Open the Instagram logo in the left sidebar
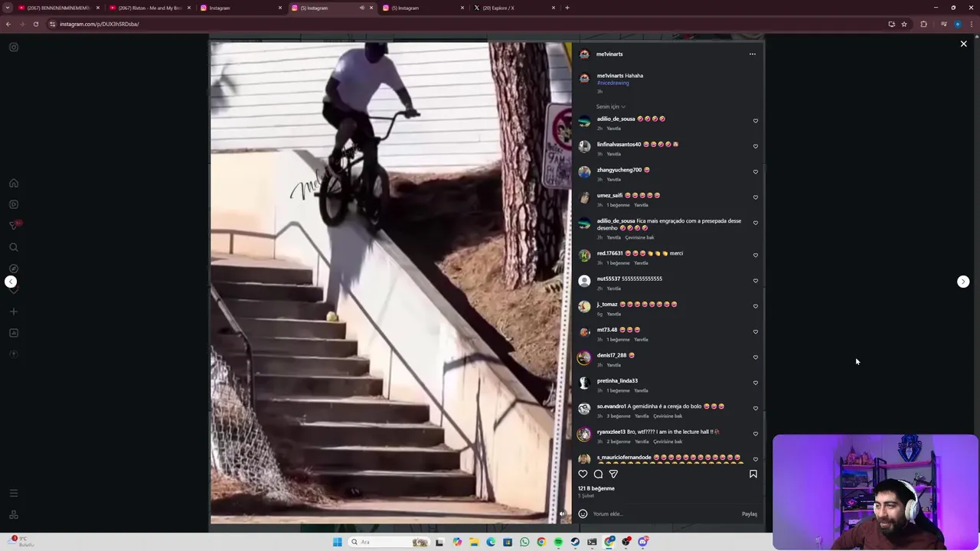Screen dimensions: 980x551 [13, 47]
